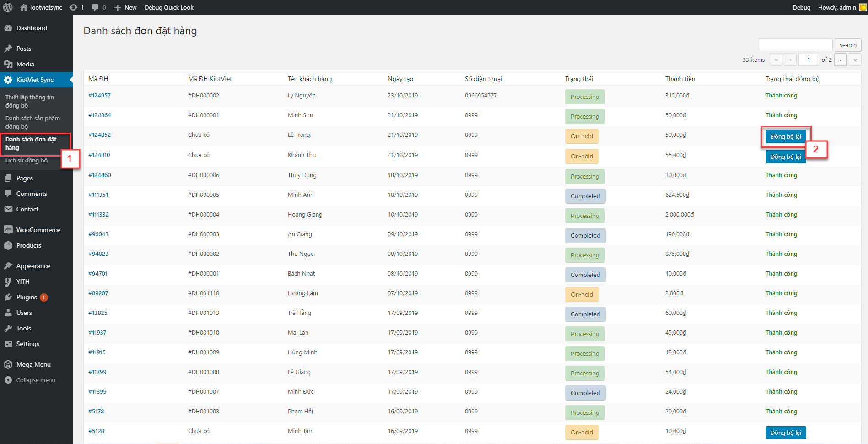
Task: Jump to last page of orders
Action: click(x=855, y=60)
